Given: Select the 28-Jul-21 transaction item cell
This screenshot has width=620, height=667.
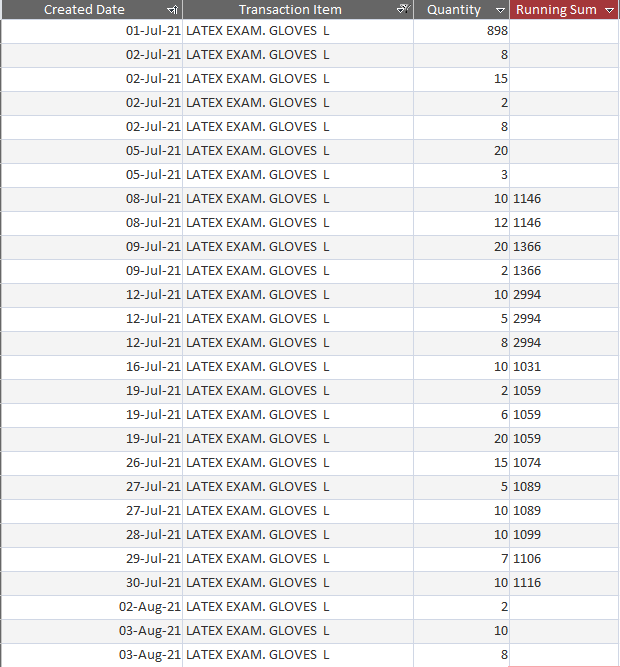Looking at the screenshot, I should click(298, 535).
